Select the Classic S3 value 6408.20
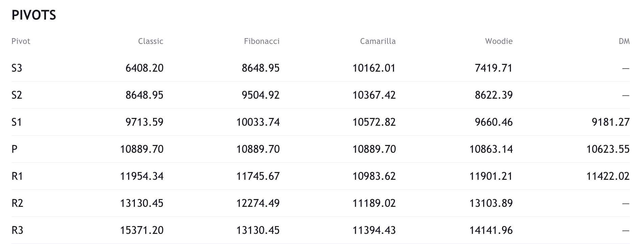The height and width of the screenshot is (244, 644). point(144,68)
